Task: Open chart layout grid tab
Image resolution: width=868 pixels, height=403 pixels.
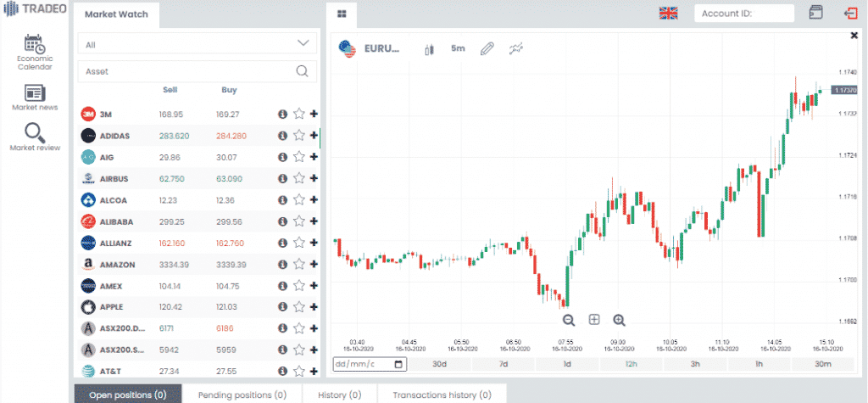Action: pos(342,14)
